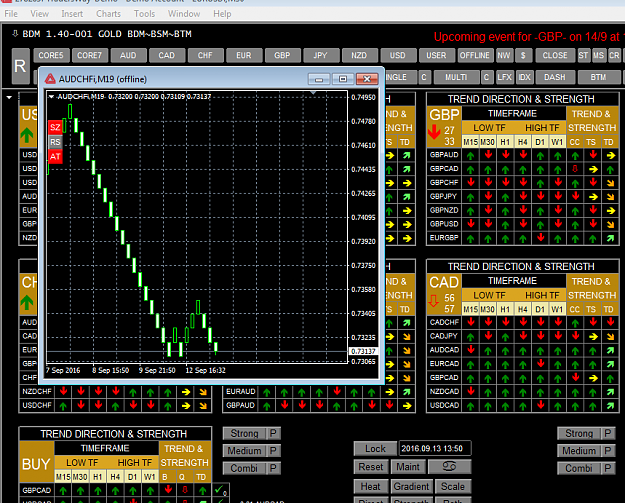The height and width of the screenshot is (503, 625).
Task: Click the DASH button
Action: pos(555,77)
